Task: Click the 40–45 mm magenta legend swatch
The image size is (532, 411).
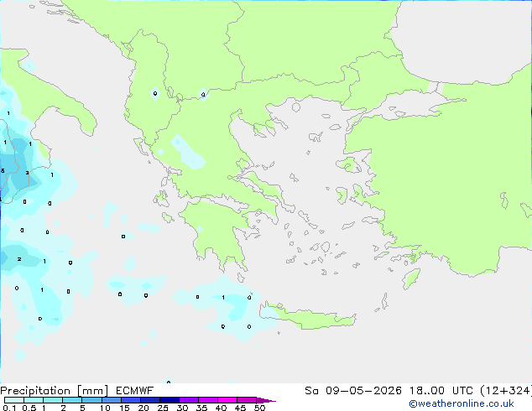Action: [x=227, y=400]
